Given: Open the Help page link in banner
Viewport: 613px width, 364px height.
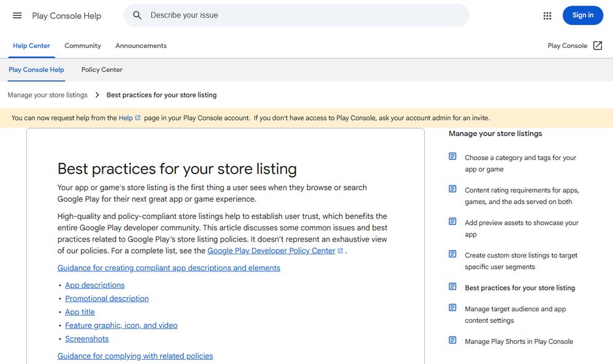Looking at the screenshot, I should [126, 118].
